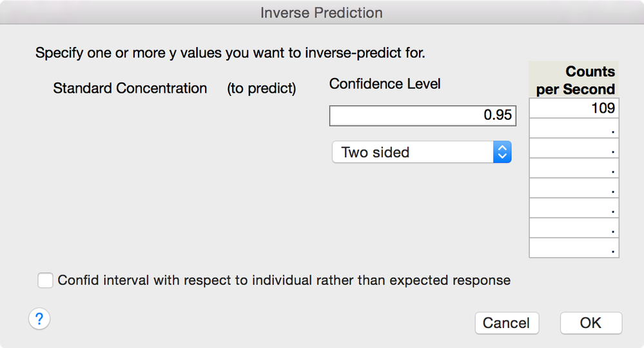Select the Confidence Level 0.95 field
This screenshot has width=644, height=348.
423,115
